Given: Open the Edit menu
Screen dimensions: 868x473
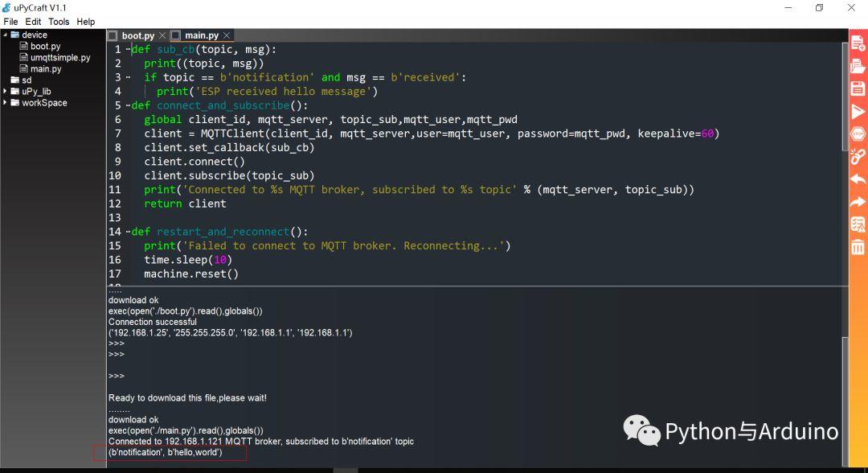Looking at the screenshot, I should click(x=33, y=22).
